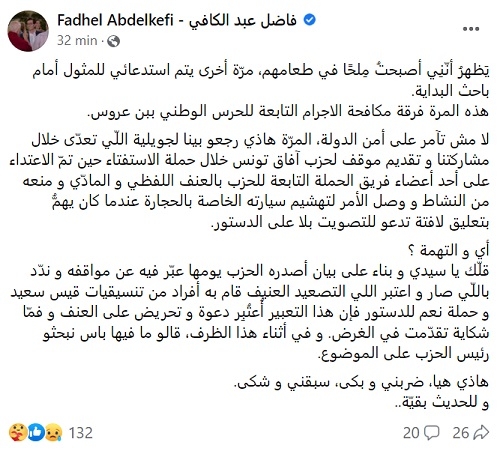The width and height of the screenshot is (500, 451).
Task: Open the three-dot post options menu
Action: [471, 29]
